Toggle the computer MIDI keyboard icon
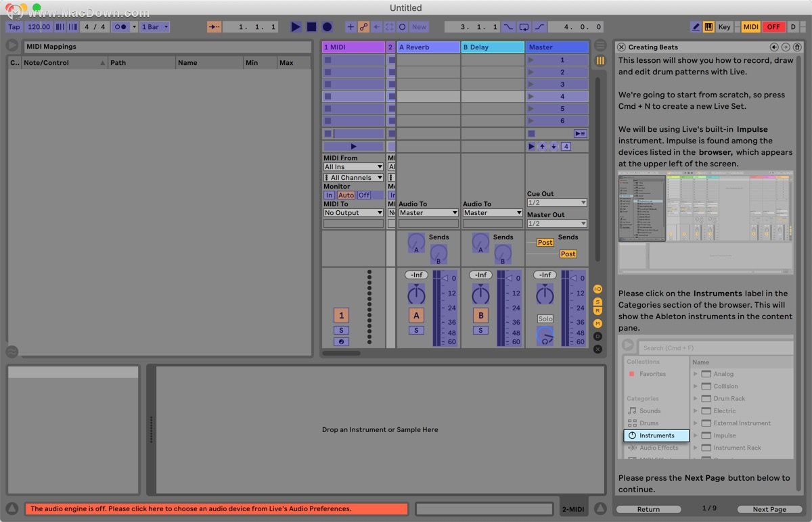Image resolution: width=812 pixels, height=522 pixels. [x=708, y=27]
